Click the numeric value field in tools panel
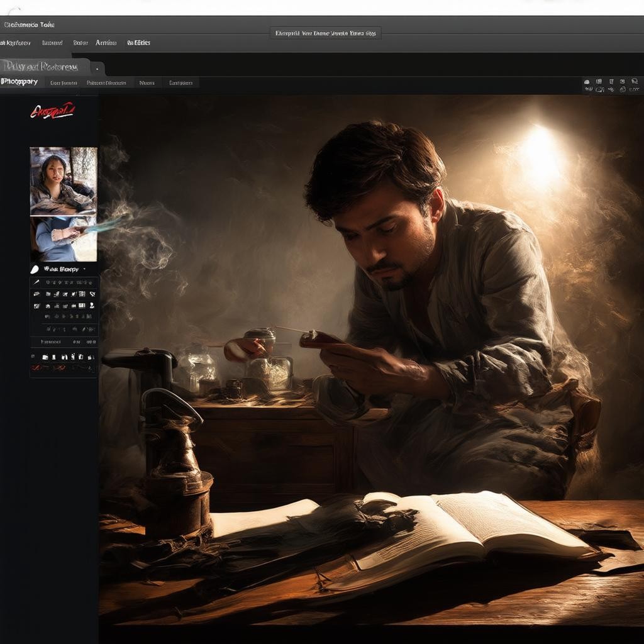644x644 pixels. click(77, 341)
